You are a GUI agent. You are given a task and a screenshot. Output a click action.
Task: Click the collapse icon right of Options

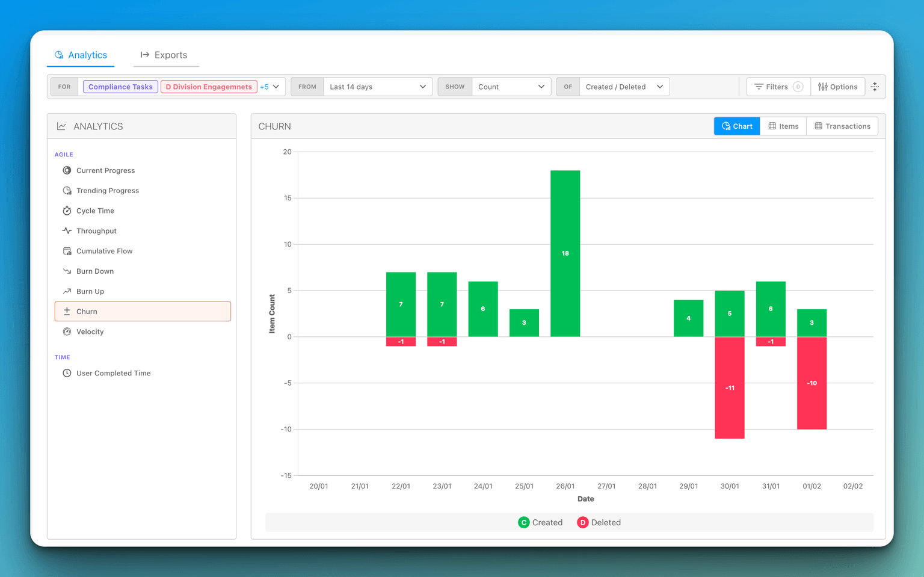875,87
